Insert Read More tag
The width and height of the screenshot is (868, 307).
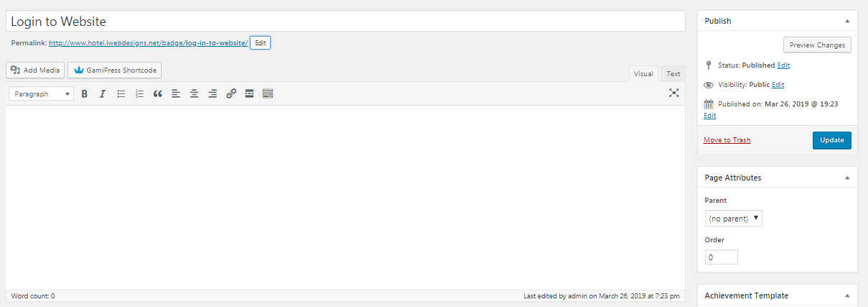click(x=249, y=93)
